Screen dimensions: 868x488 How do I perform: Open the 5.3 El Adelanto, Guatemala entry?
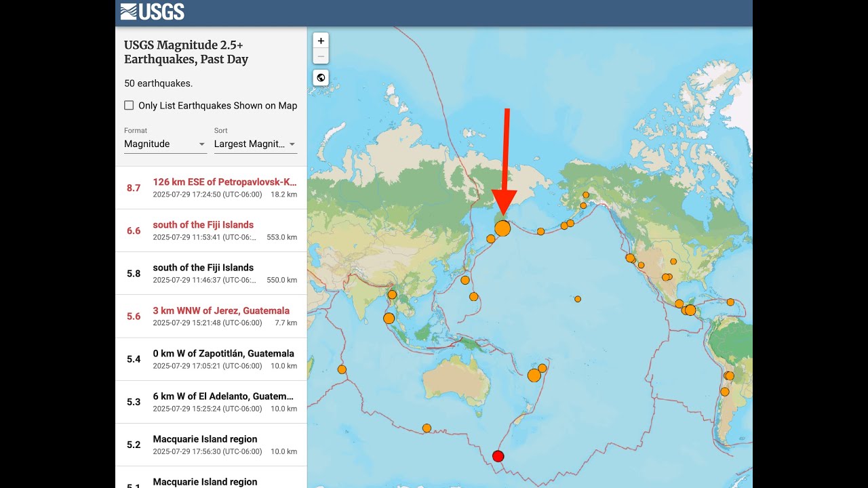click(211, 402)
